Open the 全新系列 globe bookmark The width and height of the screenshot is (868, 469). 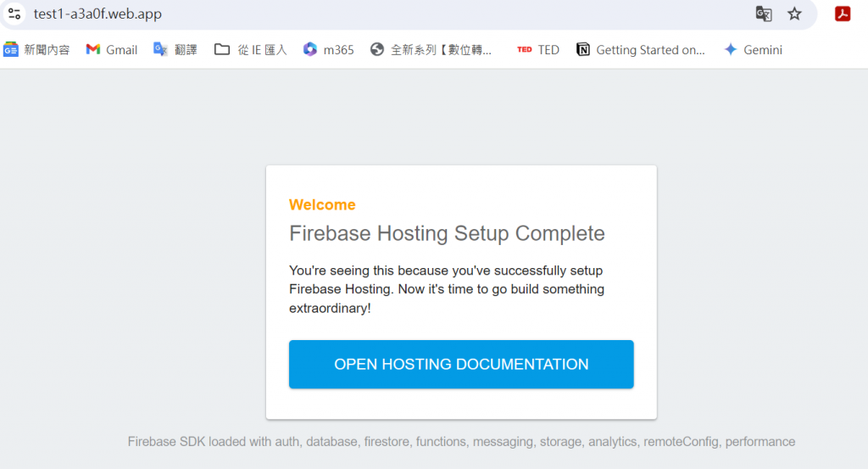click(x=431, y=50)
